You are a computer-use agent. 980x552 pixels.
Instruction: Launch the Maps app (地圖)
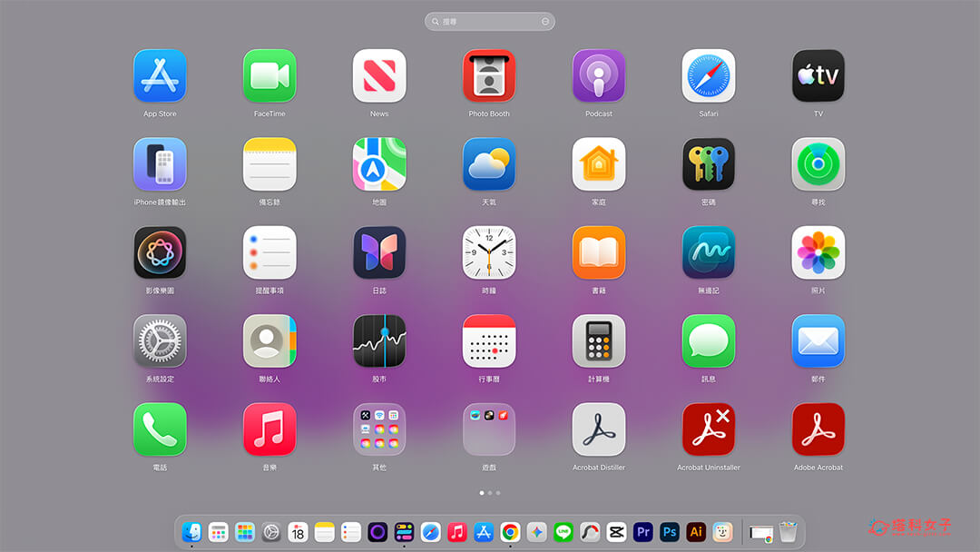click(379, 164)
